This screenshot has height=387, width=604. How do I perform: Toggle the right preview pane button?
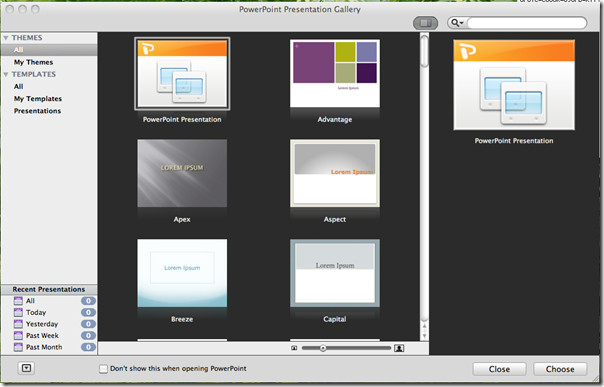[425, 23]
